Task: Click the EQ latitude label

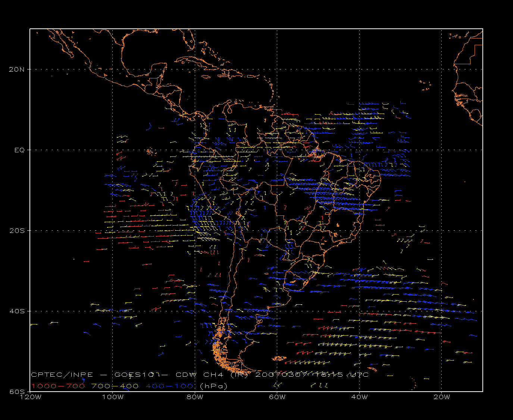Action: 19,150
